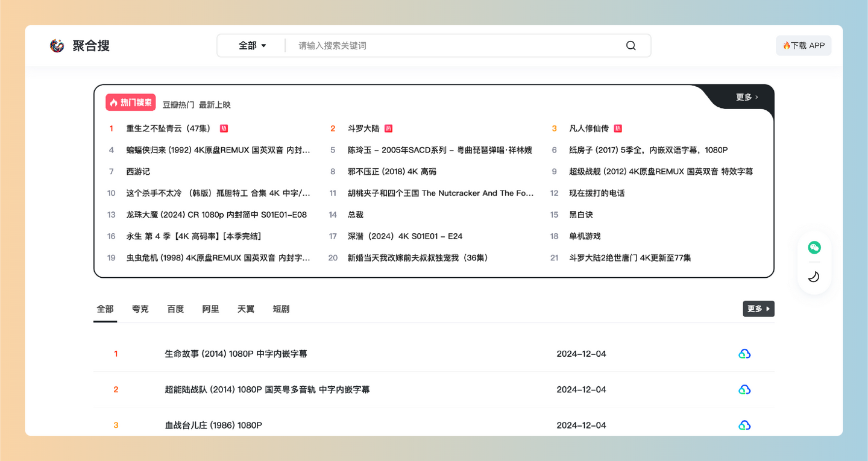
Task: Switch to the 夸克 tab
Action: [x=140, y=309]
